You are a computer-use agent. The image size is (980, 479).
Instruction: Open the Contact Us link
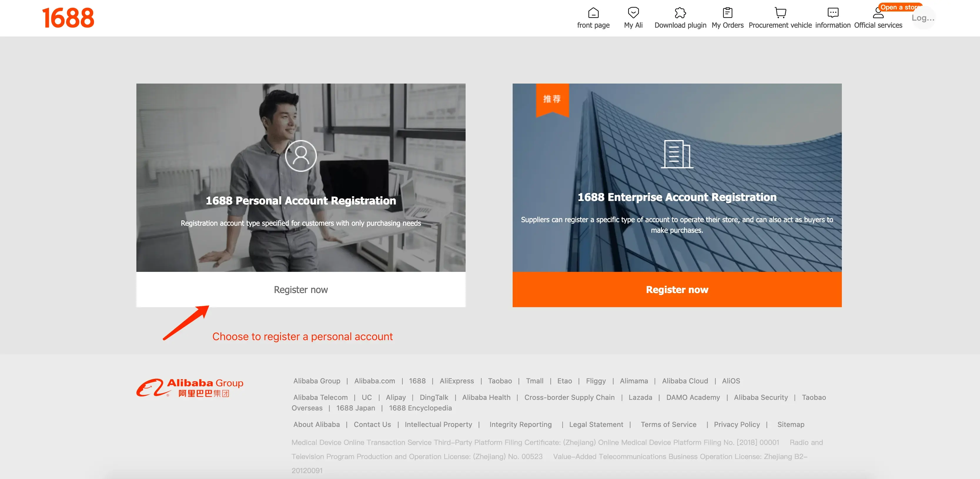372,424
